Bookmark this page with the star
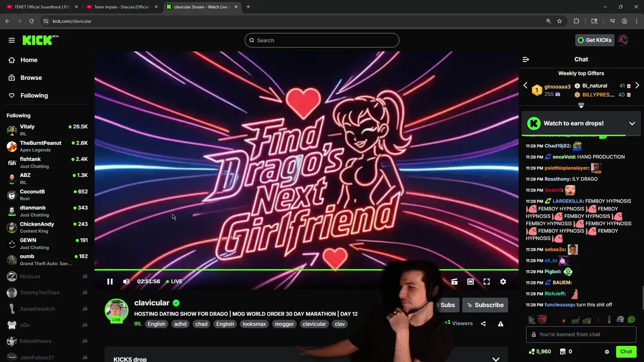 pos(559,21)
